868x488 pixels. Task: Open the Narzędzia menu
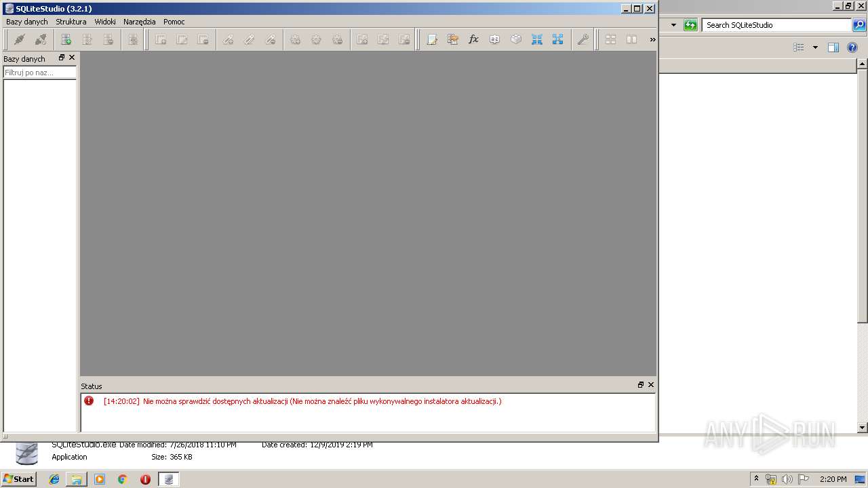coord(140,22)
